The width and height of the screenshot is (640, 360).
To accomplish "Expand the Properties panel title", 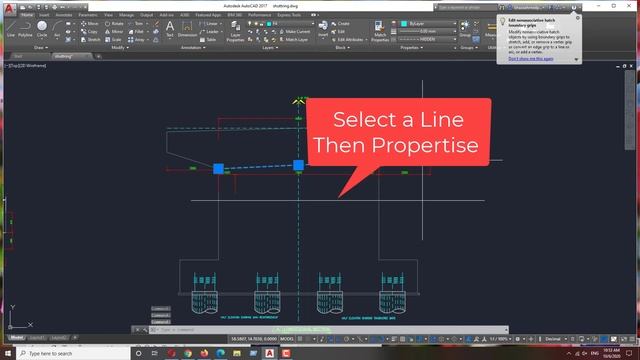I will click(411, 48).
